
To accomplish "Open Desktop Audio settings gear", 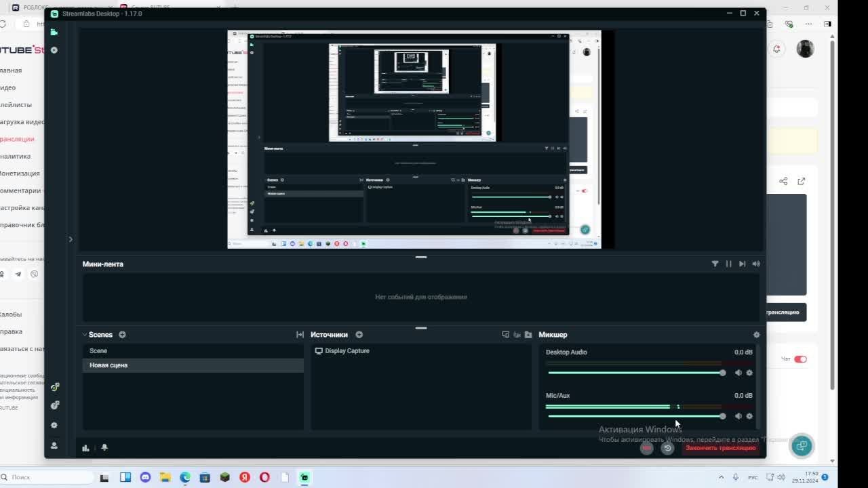I will (749, 373).
